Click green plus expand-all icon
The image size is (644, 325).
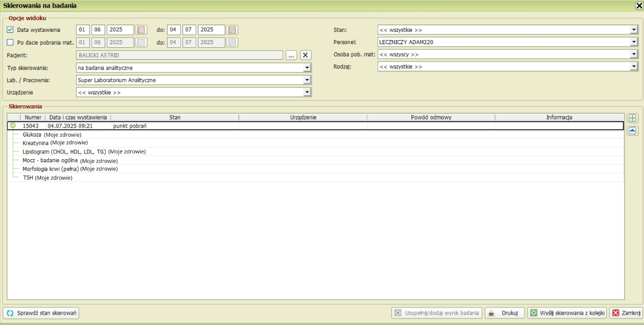pyautogui.click(x=632, y=119)
